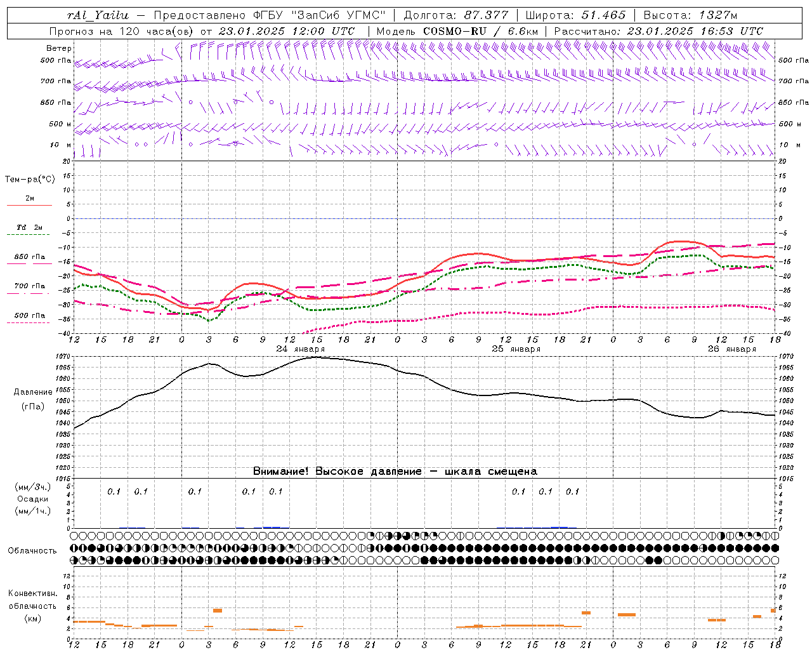The image size is (812, 650).
Task: Click the forecast start time 23.01.2025 12:00 UTC
Action: click(287, 31)
